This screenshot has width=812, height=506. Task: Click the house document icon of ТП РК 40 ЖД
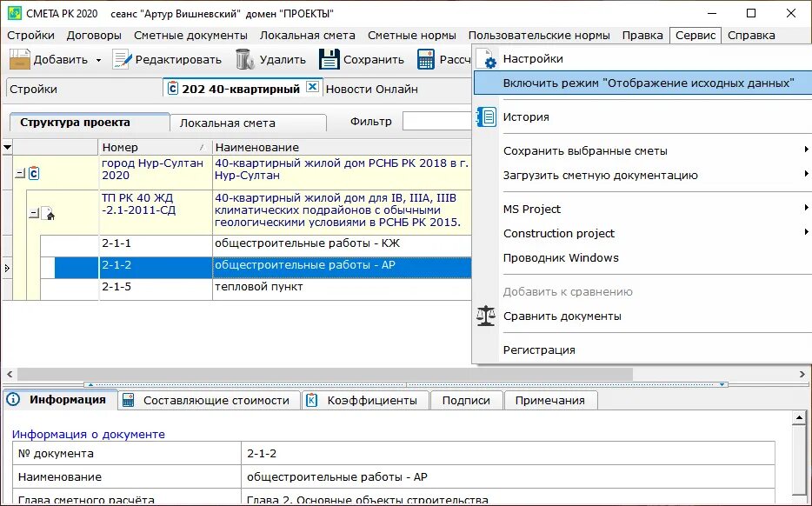pyautogui.click(x=48, y=213)
